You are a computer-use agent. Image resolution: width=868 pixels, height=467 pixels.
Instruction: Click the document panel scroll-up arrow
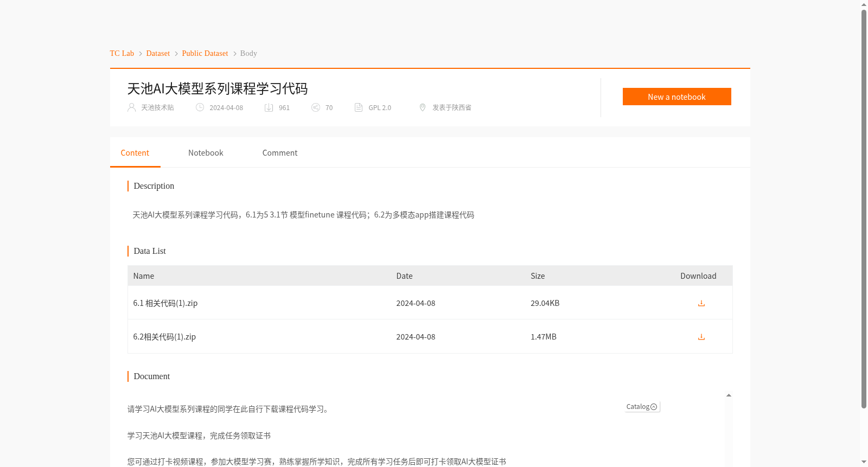729,395
